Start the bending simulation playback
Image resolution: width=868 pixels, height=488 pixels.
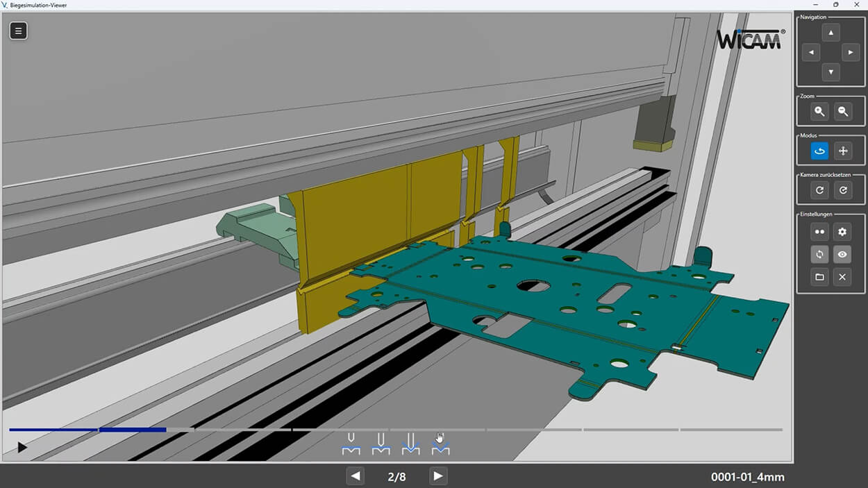coord(21,448)
